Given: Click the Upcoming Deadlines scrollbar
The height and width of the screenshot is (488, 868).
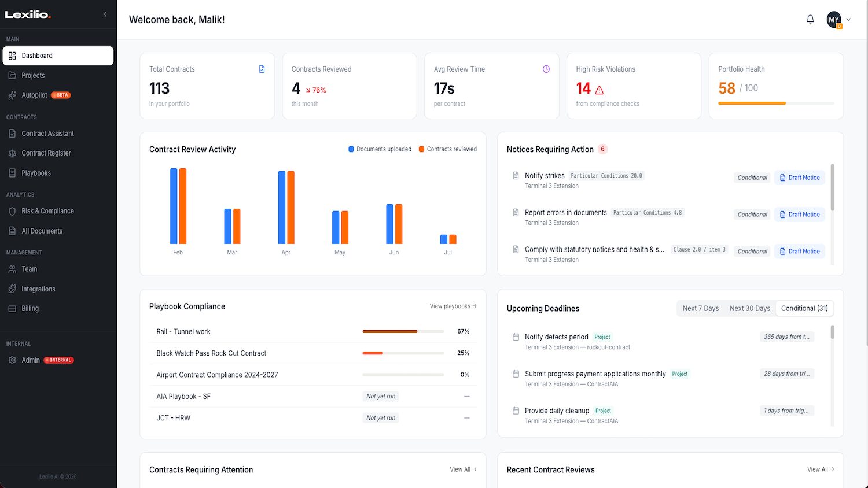Looking at the screenshot, I should click(833, 332).
